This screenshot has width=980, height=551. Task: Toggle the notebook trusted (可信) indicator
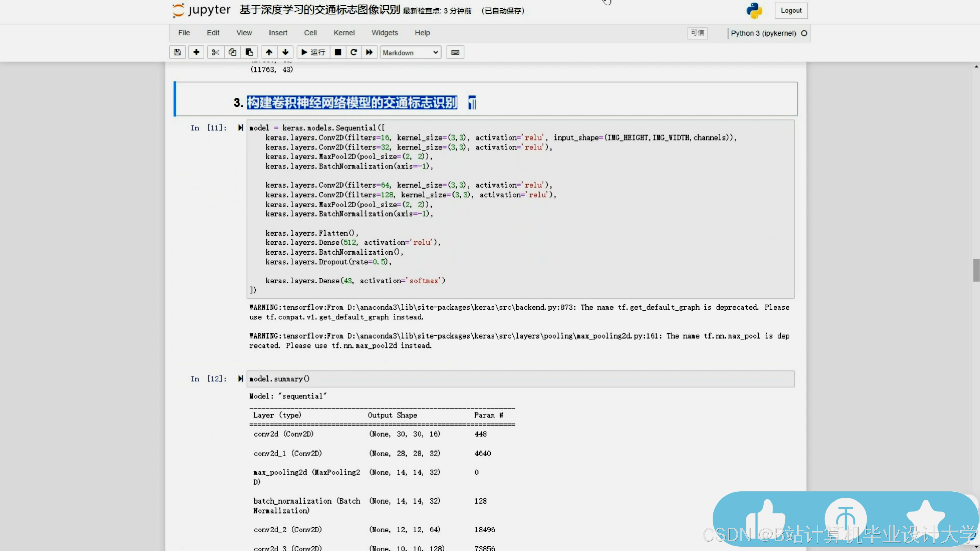697,33
